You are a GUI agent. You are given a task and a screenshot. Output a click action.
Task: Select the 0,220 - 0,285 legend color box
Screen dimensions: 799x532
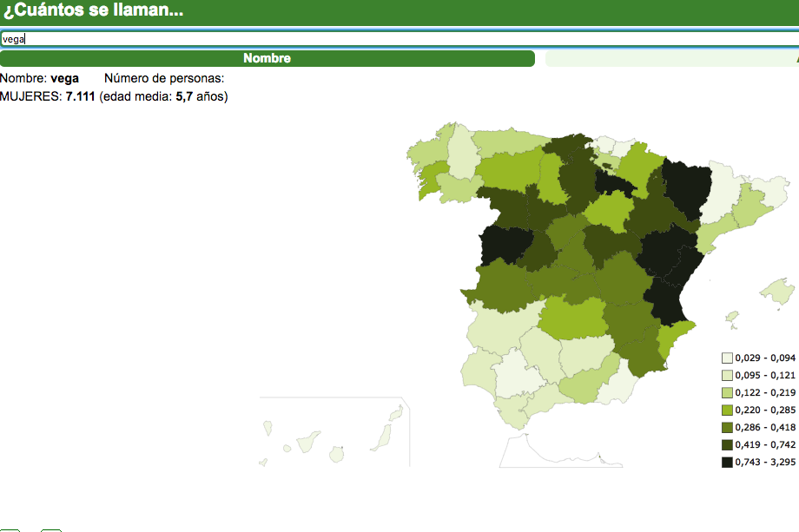(727, 410)
